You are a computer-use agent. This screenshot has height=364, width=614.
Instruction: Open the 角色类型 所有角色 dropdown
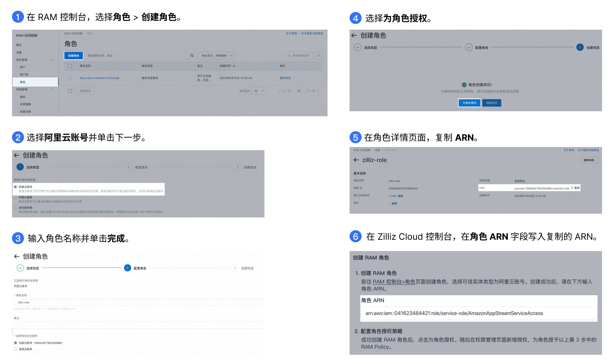216,56
